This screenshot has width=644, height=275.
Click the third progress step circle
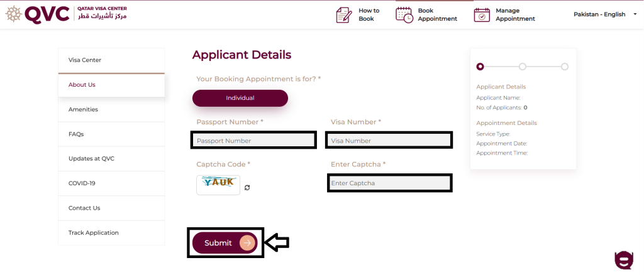[x=565, y=67]
